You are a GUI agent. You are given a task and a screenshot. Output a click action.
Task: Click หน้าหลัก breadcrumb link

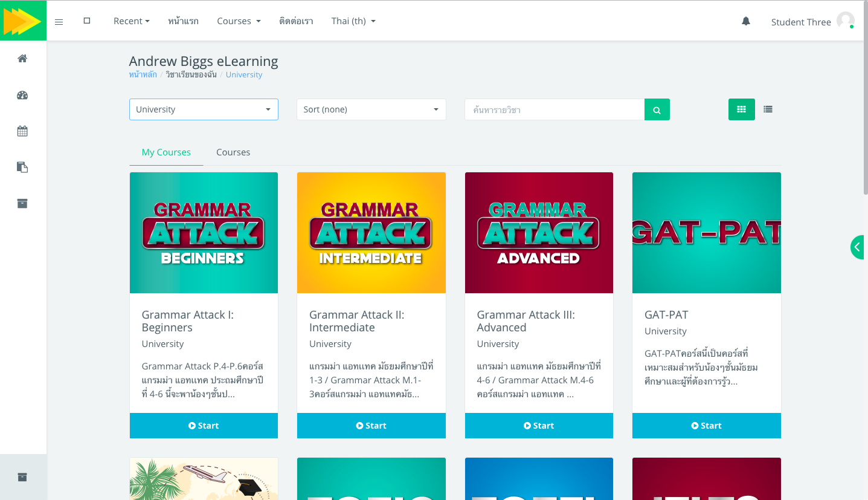[x=143, y=74]
